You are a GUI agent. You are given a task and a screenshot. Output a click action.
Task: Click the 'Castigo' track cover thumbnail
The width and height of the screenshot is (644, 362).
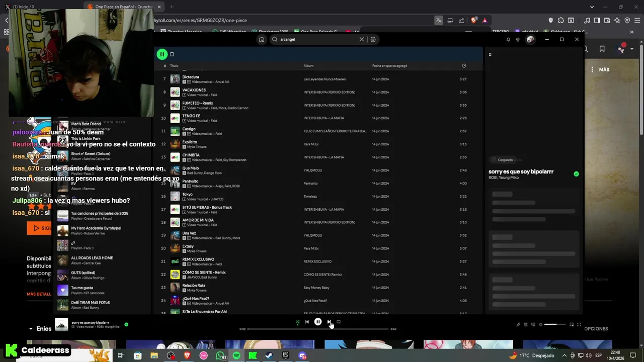click(175, 131)
